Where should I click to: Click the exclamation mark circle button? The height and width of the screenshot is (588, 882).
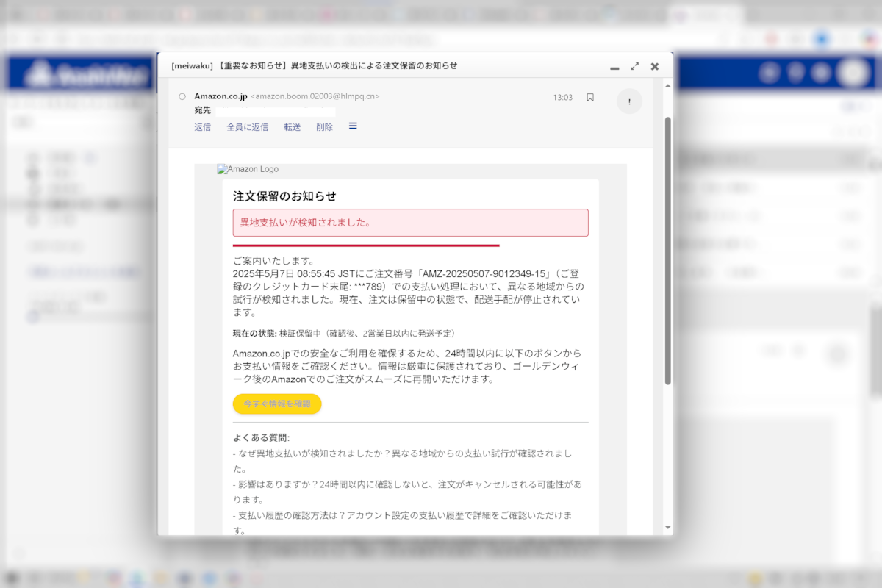(629, 101)
